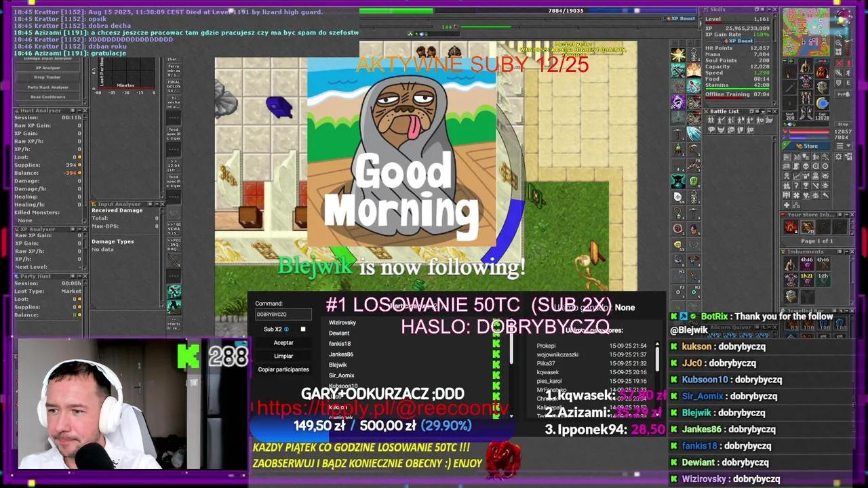Viewport: 868px width, 488px height.
Task: Select the helmet equipment slot
Action: coord(806,66)
